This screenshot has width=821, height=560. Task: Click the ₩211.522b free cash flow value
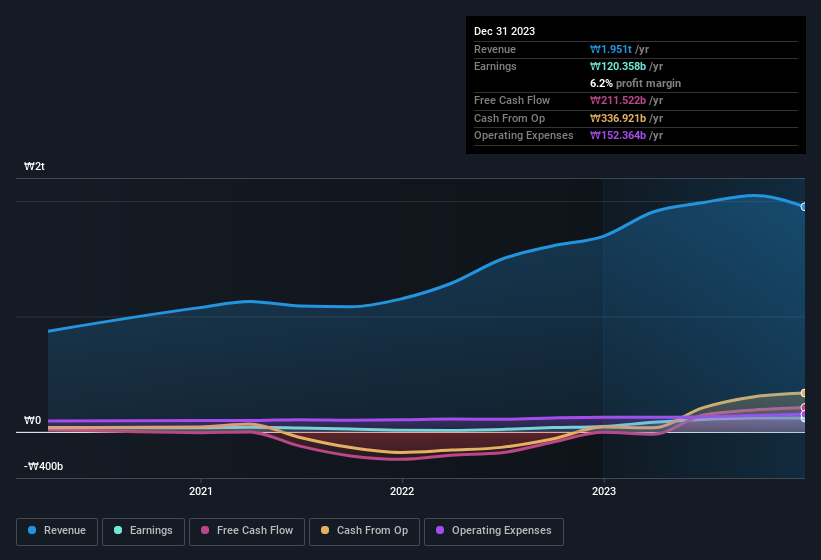tap(618, 100)
